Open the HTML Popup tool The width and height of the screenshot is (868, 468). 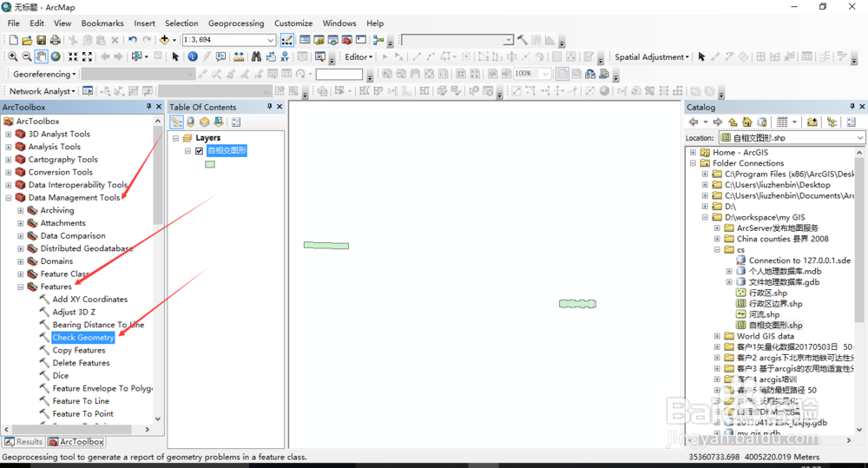point(220,56)
